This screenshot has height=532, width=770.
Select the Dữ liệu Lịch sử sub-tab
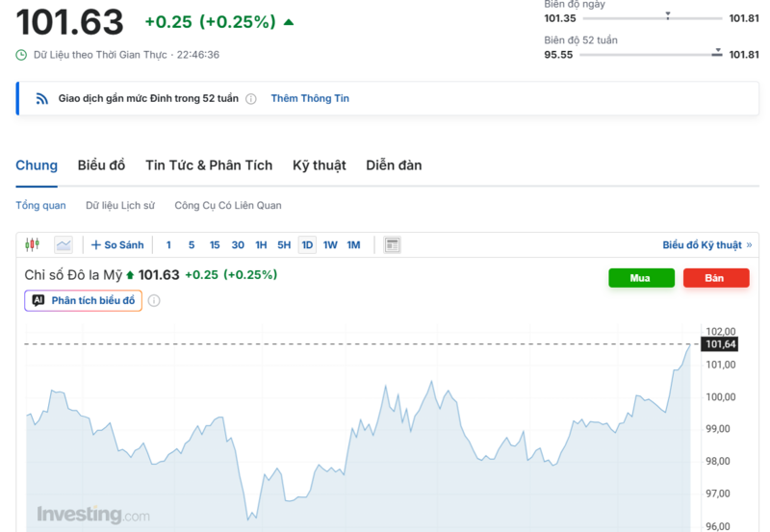pos(120,205)
